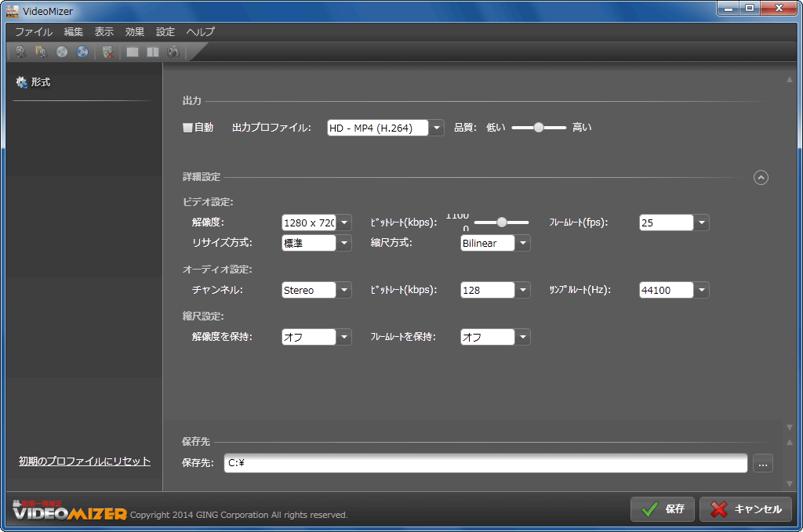Click the ビデオ設定: heading
This screenshot has width=803, height=532.
pyautogui.click(x=208, y=202)
